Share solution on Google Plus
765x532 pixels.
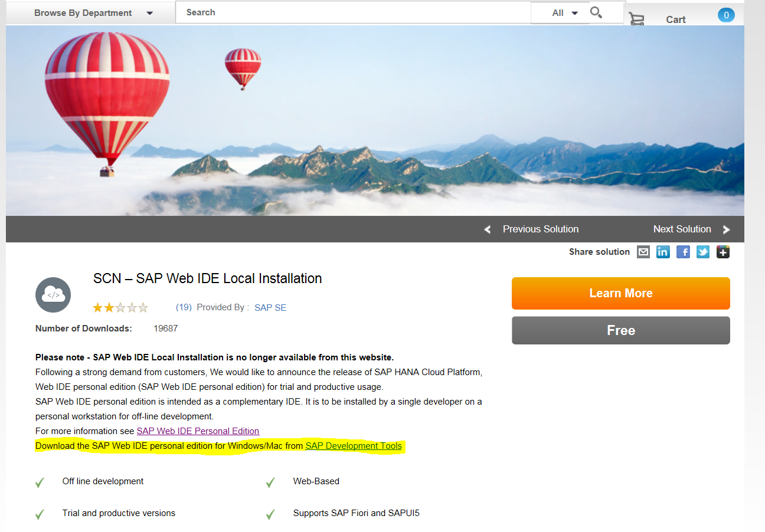(x=723, y=252)
